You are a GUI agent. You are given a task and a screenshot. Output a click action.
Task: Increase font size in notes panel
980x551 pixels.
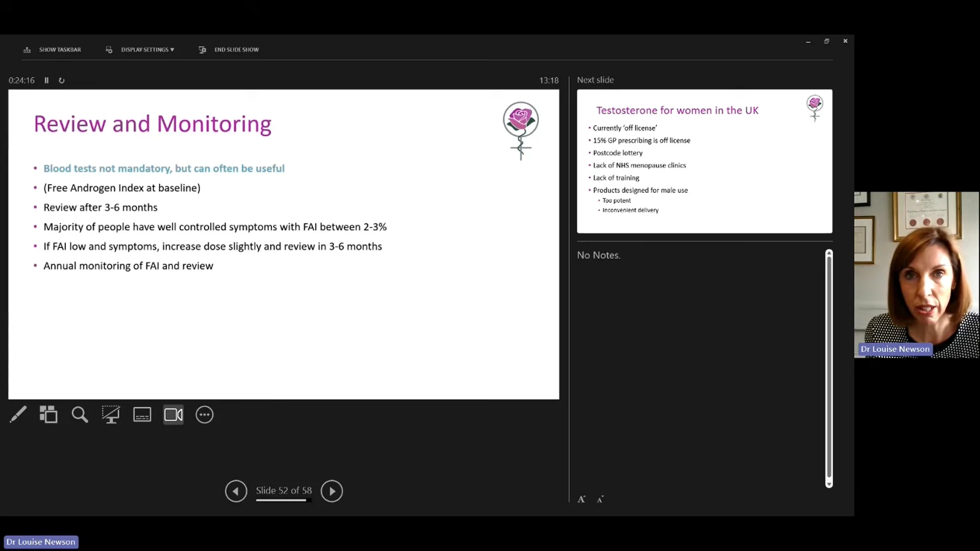point(581,499)
